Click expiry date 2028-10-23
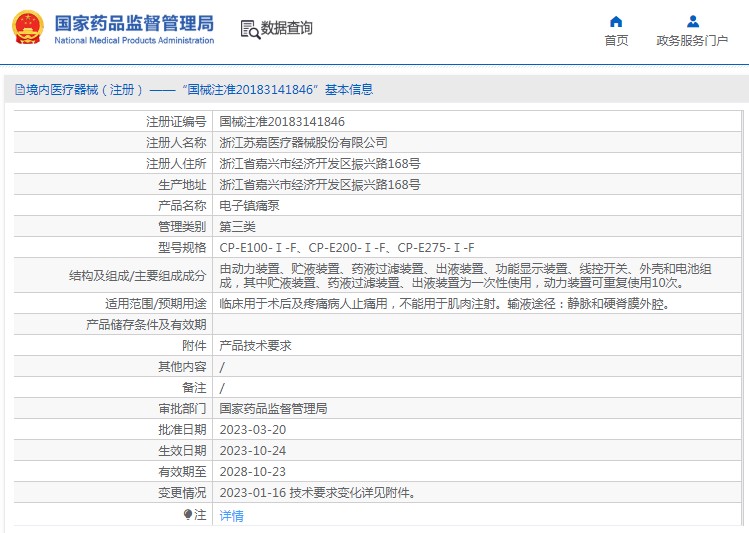 [x=253, y=472]
